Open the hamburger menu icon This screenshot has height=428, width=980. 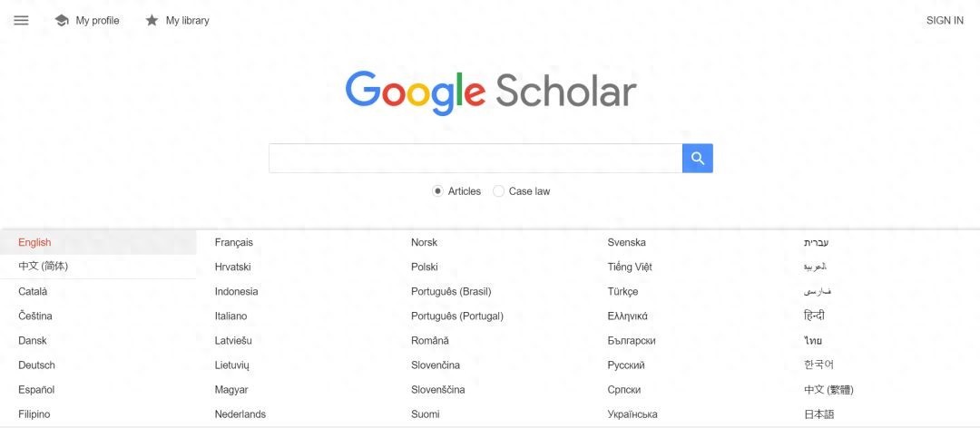coord(21,20)
